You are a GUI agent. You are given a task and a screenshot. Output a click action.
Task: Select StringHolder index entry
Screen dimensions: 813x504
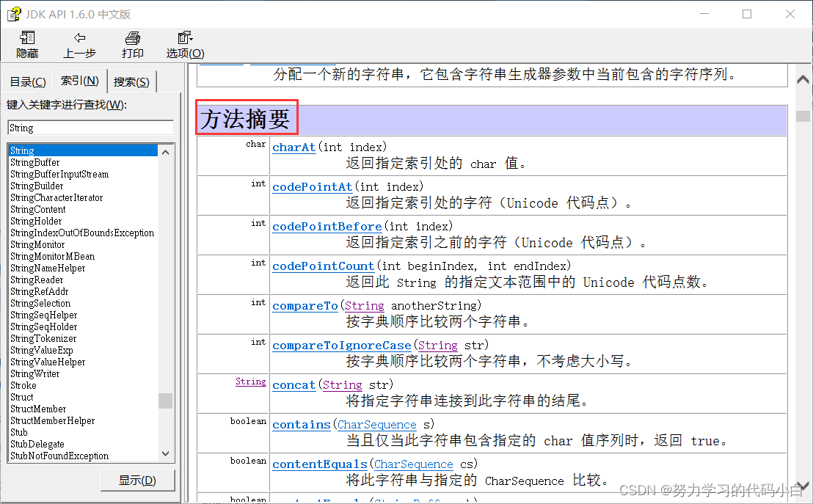pos(36,221)
